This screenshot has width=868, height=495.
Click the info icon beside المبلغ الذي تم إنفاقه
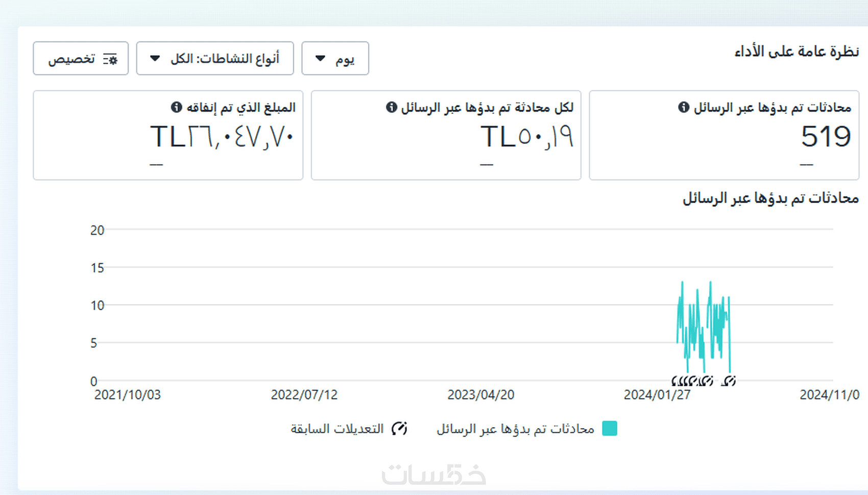[x=177, y=107]
